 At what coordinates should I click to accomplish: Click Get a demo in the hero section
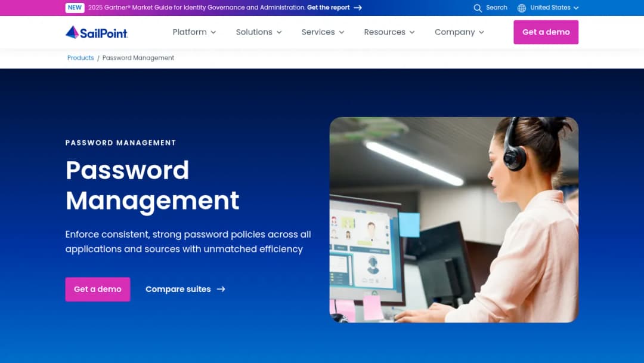coord(98,289)
